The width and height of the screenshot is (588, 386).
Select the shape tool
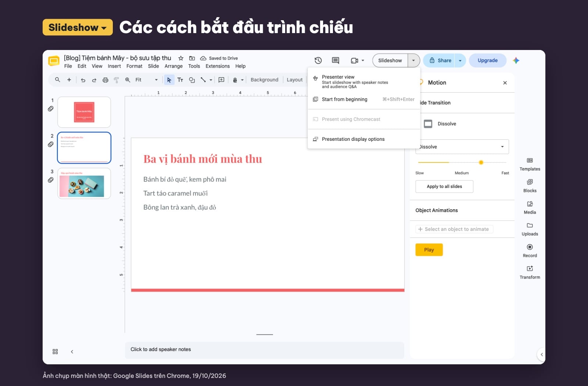point(192,80)
